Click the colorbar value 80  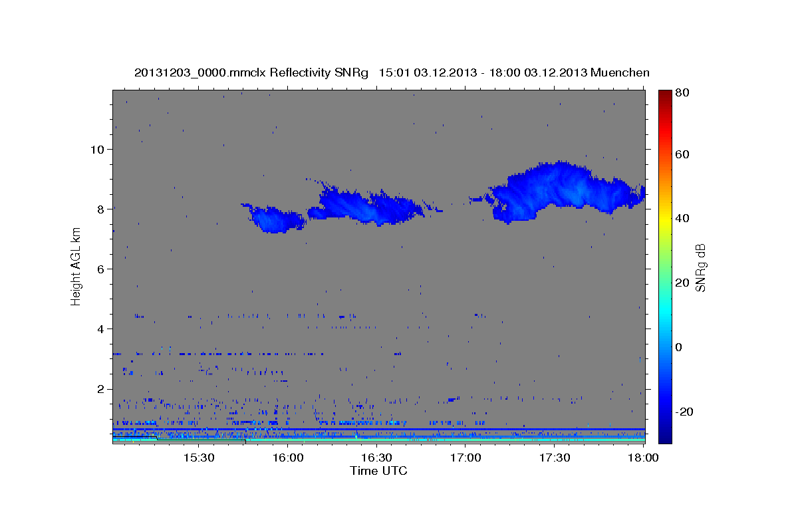coord(681,93)
